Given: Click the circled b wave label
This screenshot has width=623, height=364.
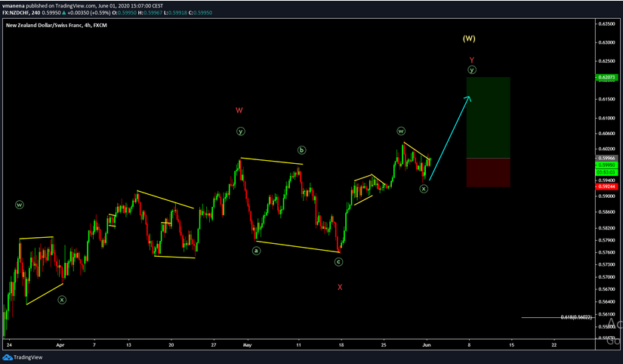Looking at the screenshot, I should (301, 150).
